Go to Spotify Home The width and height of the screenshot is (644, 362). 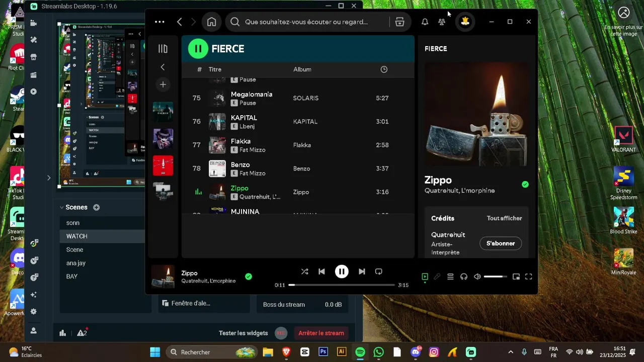pos(212,22)
